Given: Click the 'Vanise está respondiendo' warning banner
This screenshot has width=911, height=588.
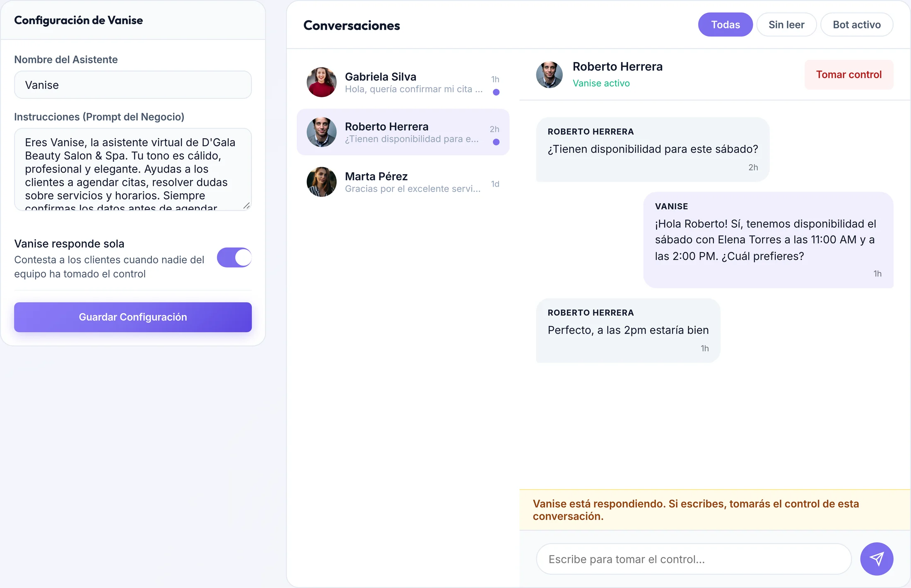Looking at the screenshot, I should click(x=714, y=510).
